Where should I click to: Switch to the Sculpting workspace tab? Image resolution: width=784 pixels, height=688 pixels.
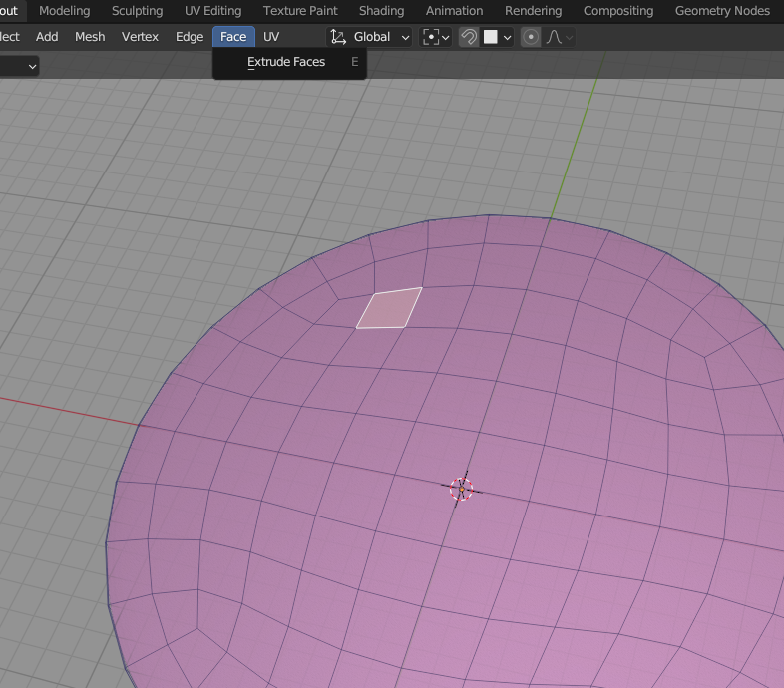pos(137,11)
